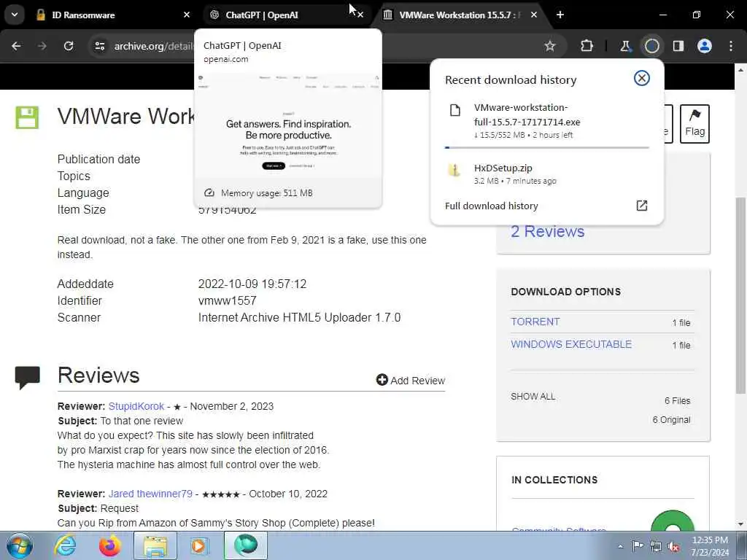Viewport: 747px width, 560px height.
Task: Click the 6 Files count text
Action: [678, 400]
